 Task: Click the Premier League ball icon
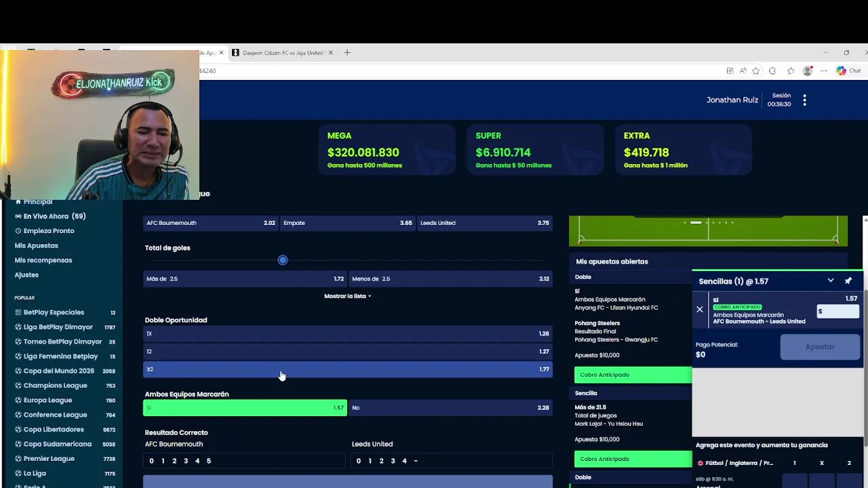18,459
